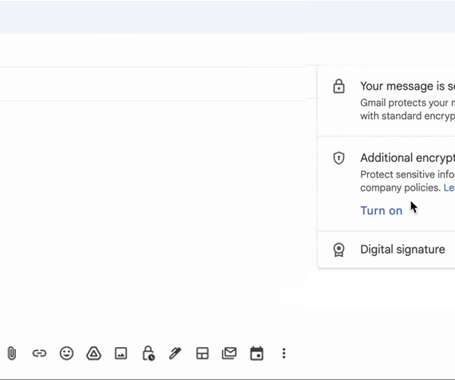Insert signature using the pen icon
This screenshot has height=380, width=455.
(175, 353)
